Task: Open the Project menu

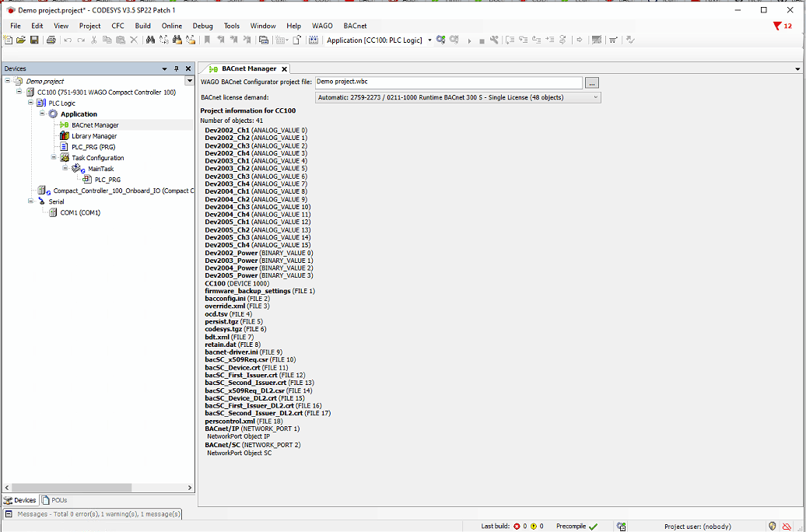Action: coord(90,26)
